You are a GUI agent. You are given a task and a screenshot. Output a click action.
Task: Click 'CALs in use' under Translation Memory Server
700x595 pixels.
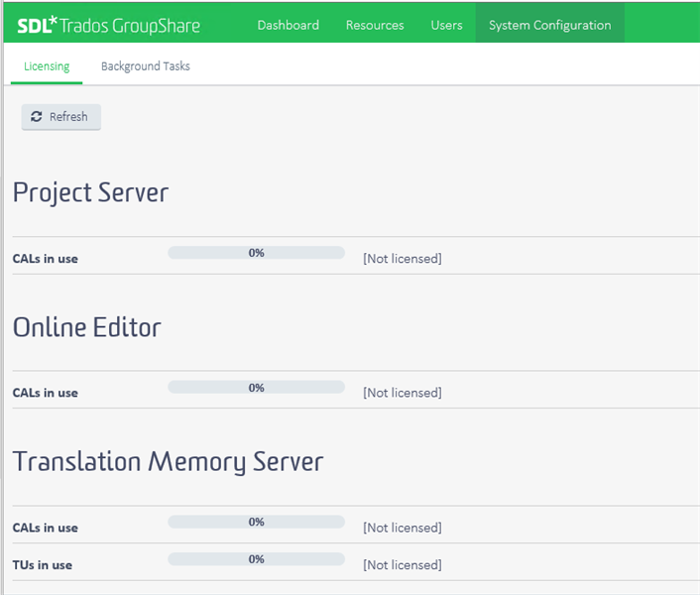click(45, 528)
